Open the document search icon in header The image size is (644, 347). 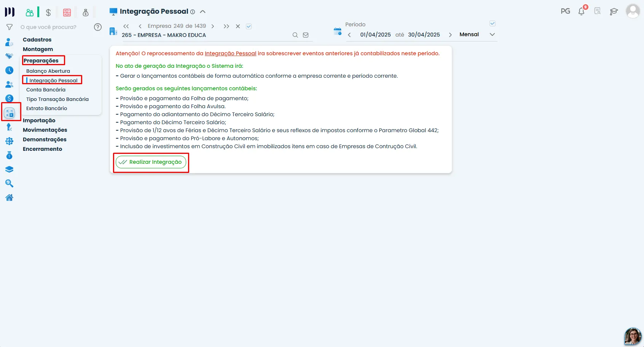click(x=598, y=11)
